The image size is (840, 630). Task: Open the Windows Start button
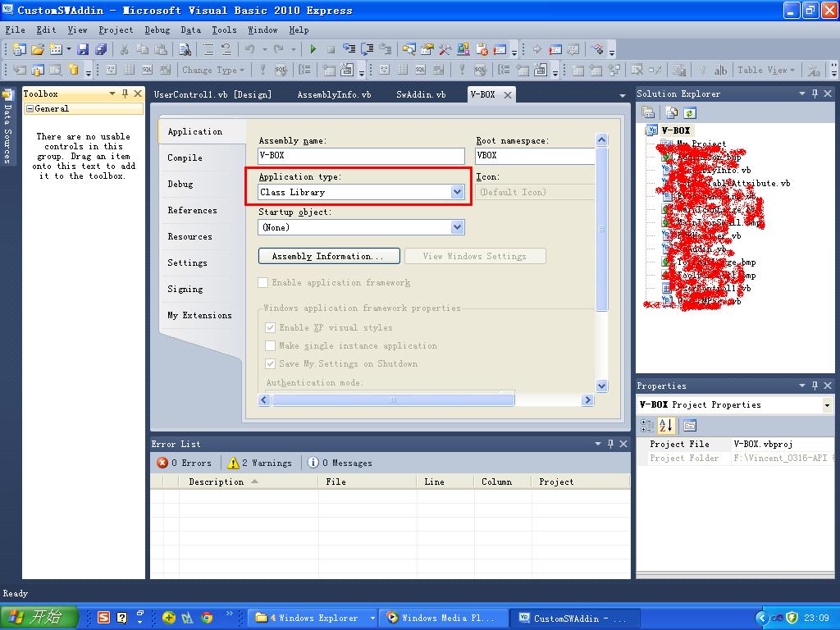point(39,617)
